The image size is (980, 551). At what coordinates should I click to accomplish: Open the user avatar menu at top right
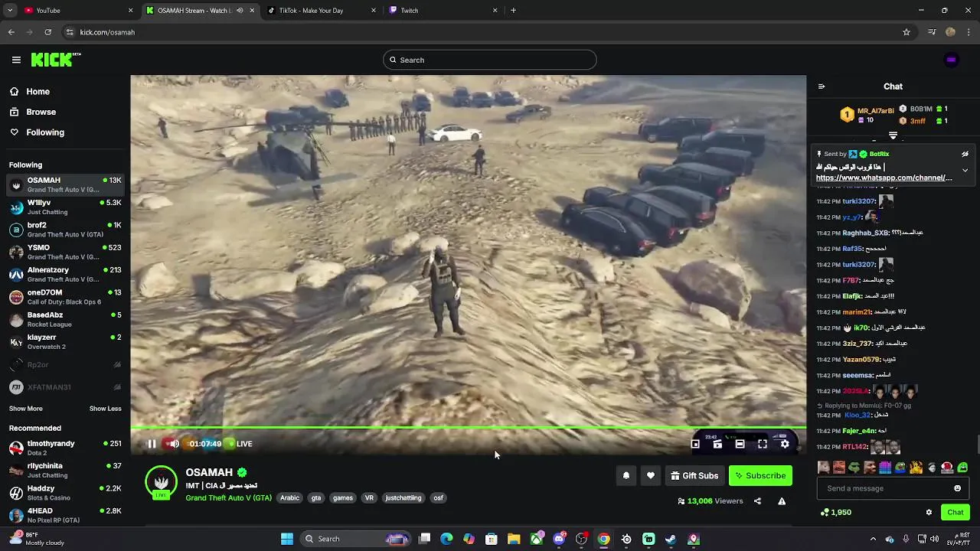(951, 60)
